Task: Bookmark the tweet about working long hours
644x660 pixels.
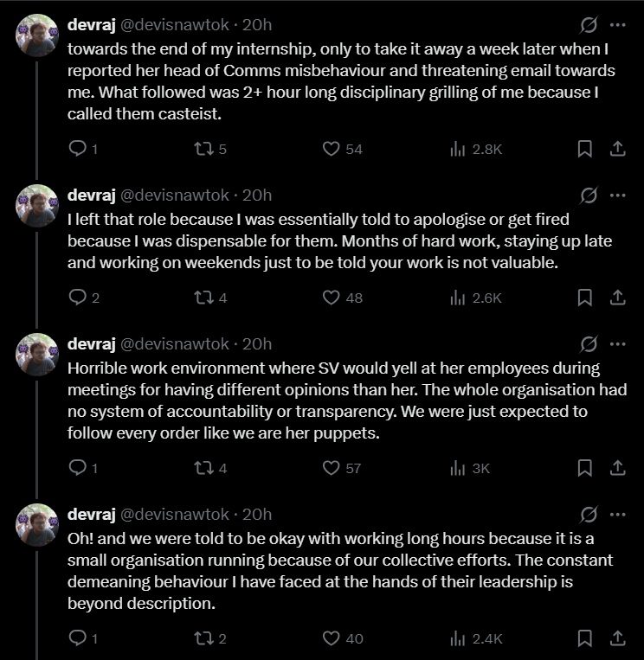Action: coord(584,638)
